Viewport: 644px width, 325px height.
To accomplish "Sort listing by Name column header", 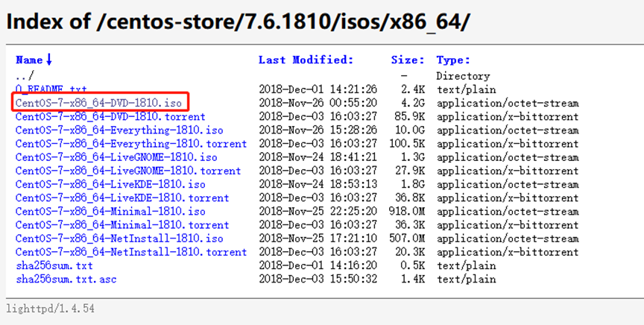I will pyautogui.click(x=29, y=60).
